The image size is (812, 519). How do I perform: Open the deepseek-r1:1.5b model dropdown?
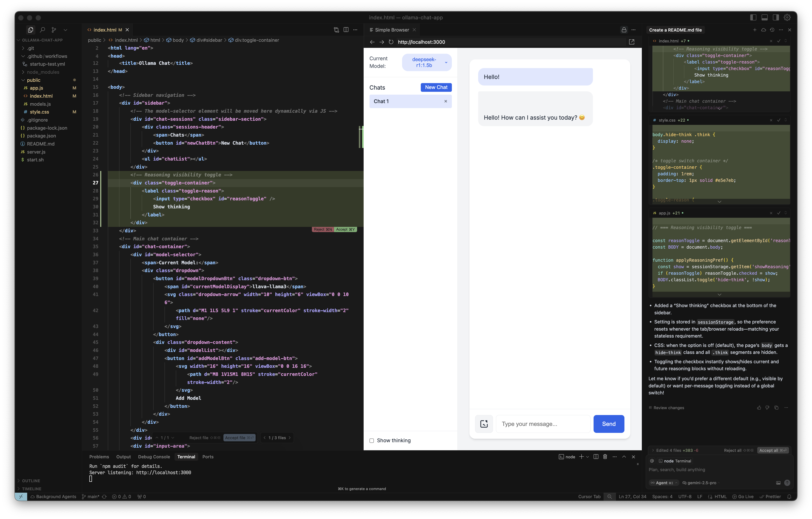tap(427, 62)
